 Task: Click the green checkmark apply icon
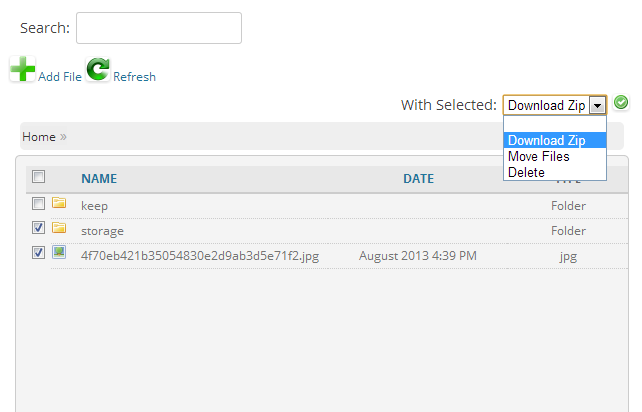[621, 102]
